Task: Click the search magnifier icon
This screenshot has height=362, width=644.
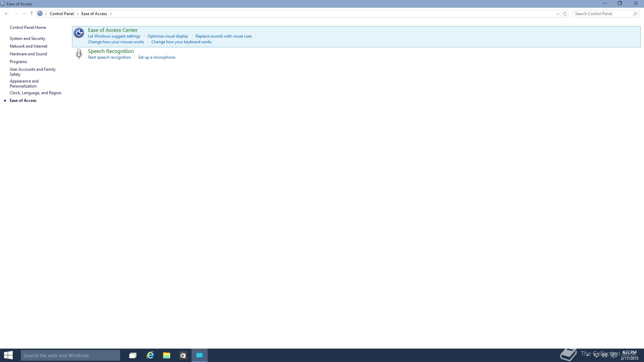Action: point(635,14)
